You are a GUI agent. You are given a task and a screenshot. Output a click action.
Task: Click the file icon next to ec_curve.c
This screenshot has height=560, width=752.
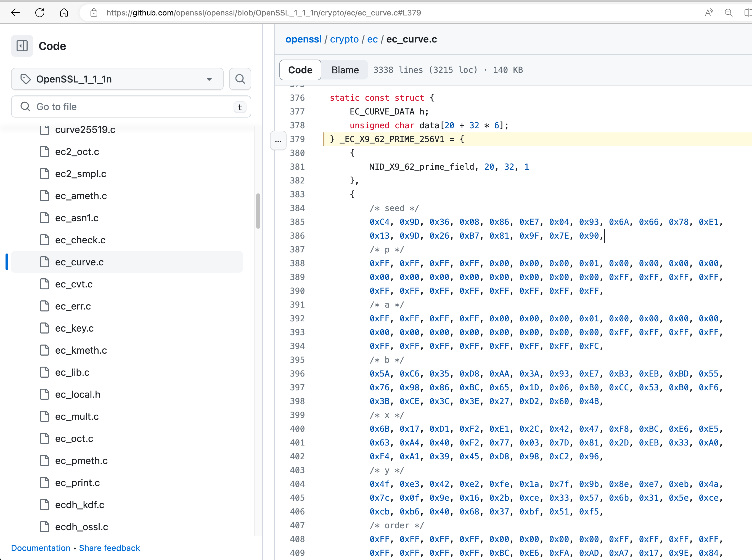click(x=44, y=262)
